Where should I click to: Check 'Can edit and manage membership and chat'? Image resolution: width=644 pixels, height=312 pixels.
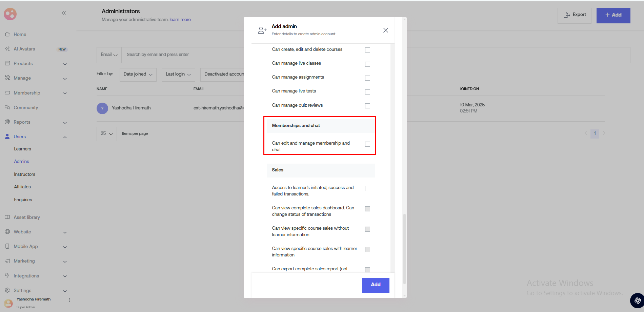point(367,144)
